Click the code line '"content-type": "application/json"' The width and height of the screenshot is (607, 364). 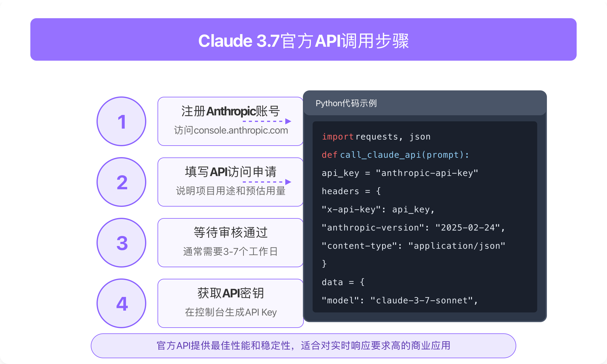click(413, 246)
